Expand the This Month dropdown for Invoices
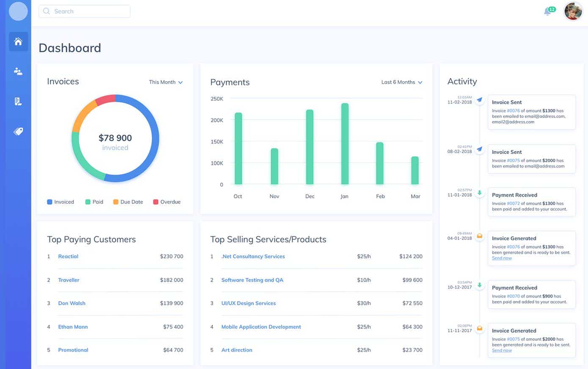This screenshot has width=588, height=369. coord(166,82)
